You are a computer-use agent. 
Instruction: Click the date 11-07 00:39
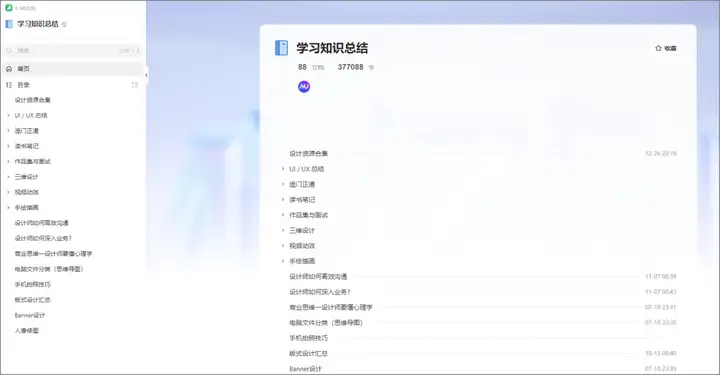tap(661, 276)
